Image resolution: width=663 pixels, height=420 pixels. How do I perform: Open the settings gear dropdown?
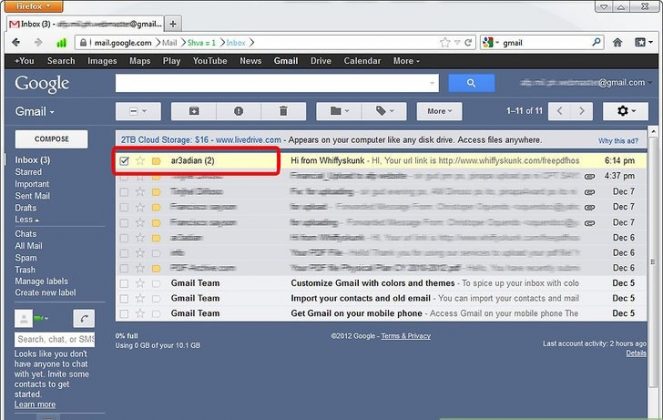[x=630, y=111]
